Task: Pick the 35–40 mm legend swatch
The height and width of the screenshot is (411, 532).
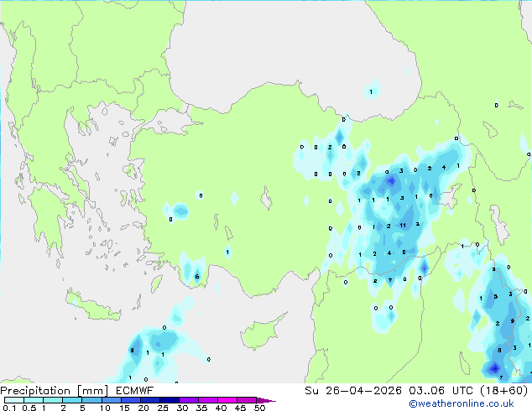Action: 208,400
